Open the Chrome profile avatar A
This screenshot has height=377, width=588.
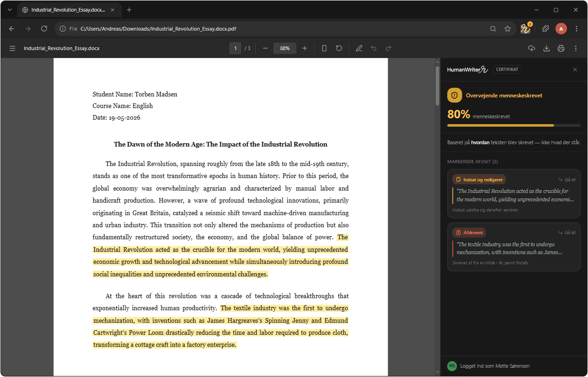(561, 29)
